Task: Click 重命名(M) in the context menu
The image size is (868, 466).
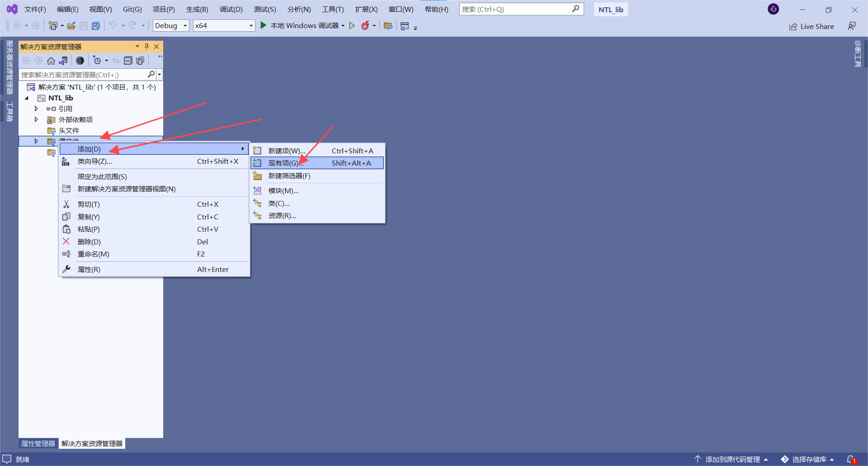Action: coord(154,254)
